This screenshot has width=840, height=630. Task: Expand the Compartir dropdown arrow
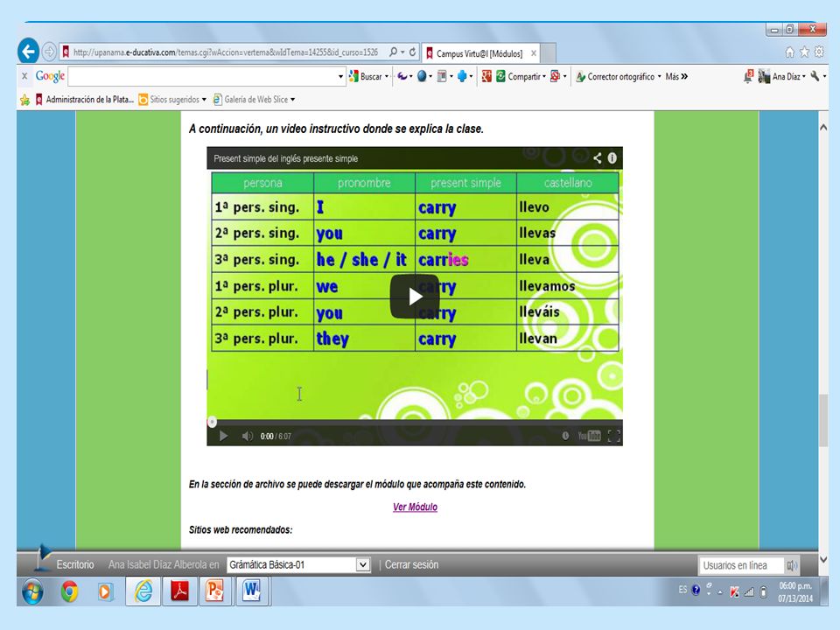click(544, 77)
